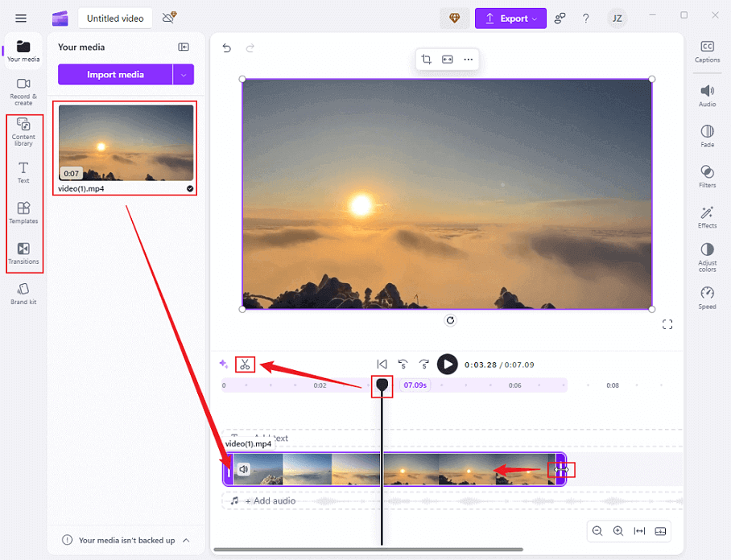Click the Export button
Screen dimensions: 731x560
[510, 18]
